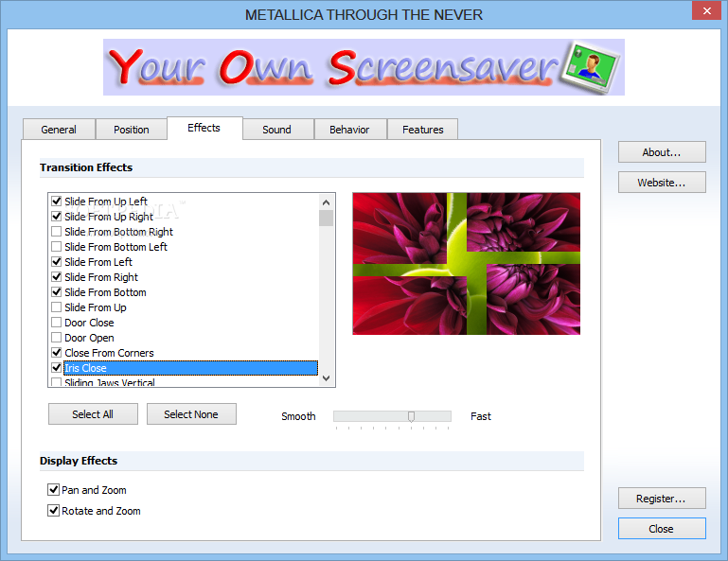Viewport: 728px width, 561px height.
Task: Click the effects list scroll down arrow
Action: pyautogui.click(x=326, y=377)
